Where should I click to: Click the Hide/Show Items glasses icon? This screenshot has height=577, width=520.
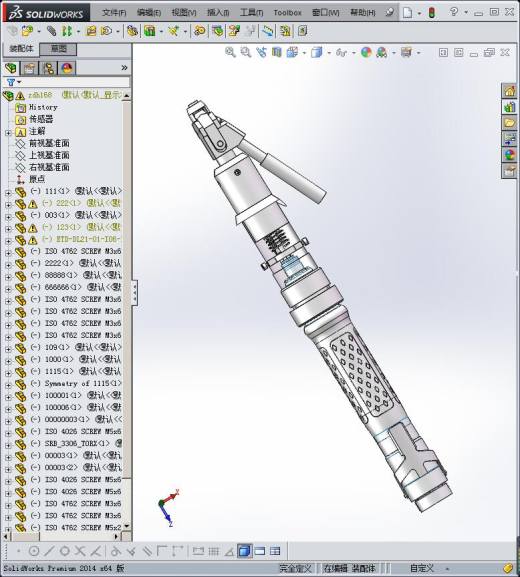(x=342, y=53)
